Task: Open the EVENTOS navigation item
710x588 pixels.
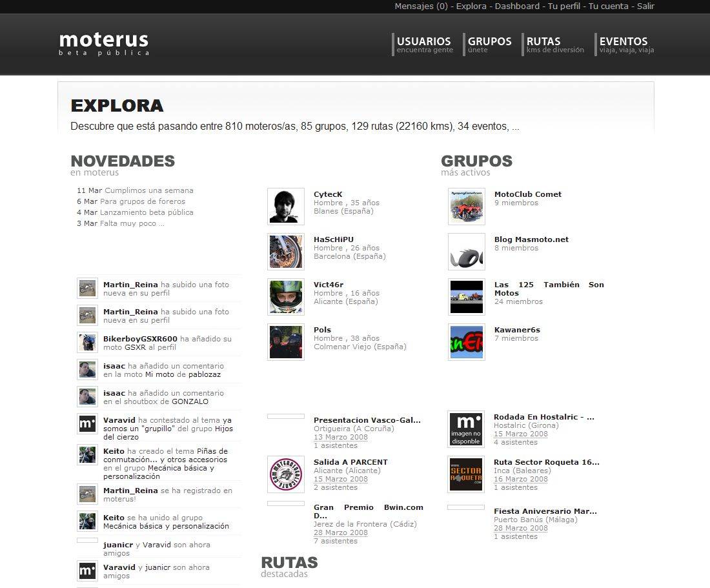Action: coord(626,45)
